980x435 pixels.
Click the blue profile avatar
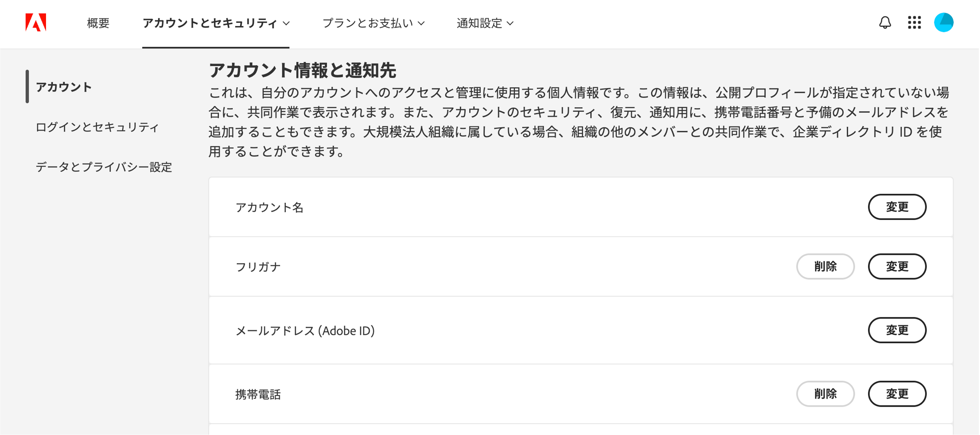click(x=943, y=22)
